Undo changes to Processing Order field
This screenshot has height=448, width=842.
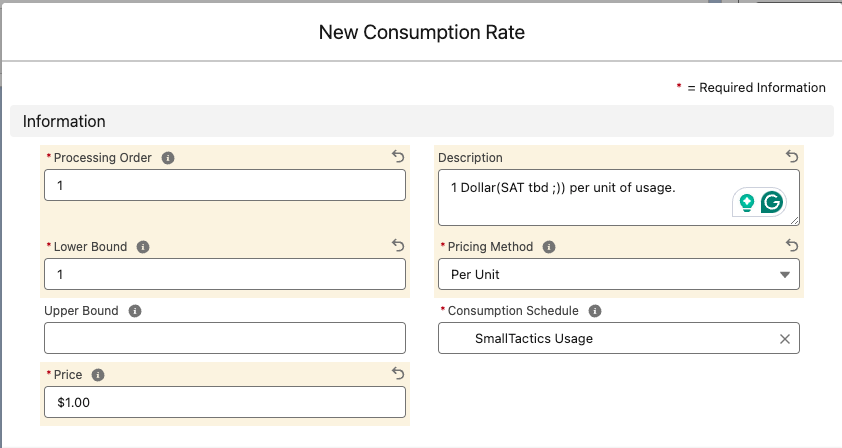(398, 157)
